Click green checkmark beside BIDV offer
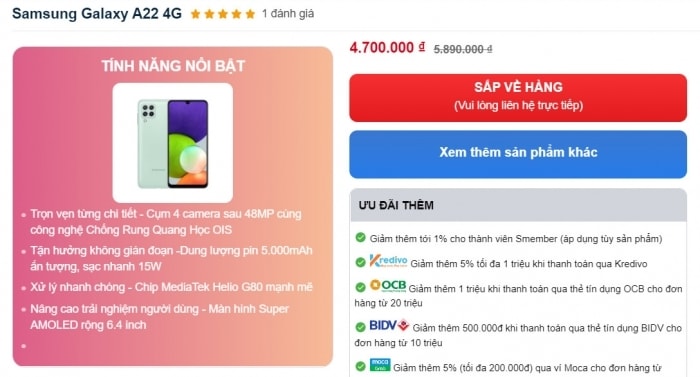This screenshot has width=700, height=377. (360, 327)
